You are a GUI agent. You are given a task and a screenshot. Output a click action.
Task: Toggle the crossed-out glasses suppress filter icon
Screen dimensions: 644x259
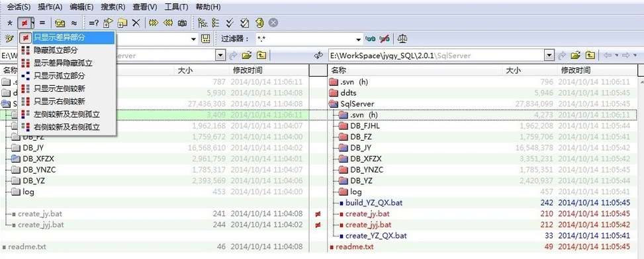tap(385, 39)
